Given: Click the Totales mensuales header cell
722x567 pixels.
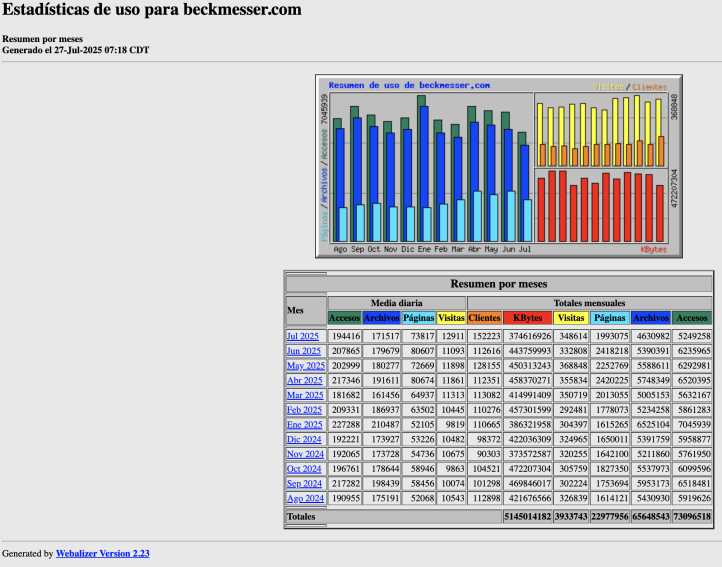Looking at the screenshot, I should [589, 303].
